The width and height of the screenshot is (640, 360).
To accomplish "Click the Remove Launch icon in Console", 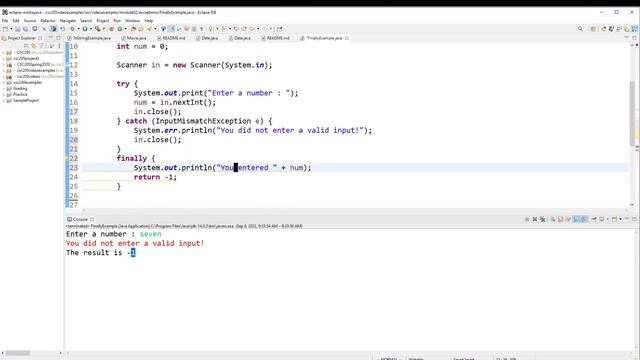I will click(x=535, y=219).
